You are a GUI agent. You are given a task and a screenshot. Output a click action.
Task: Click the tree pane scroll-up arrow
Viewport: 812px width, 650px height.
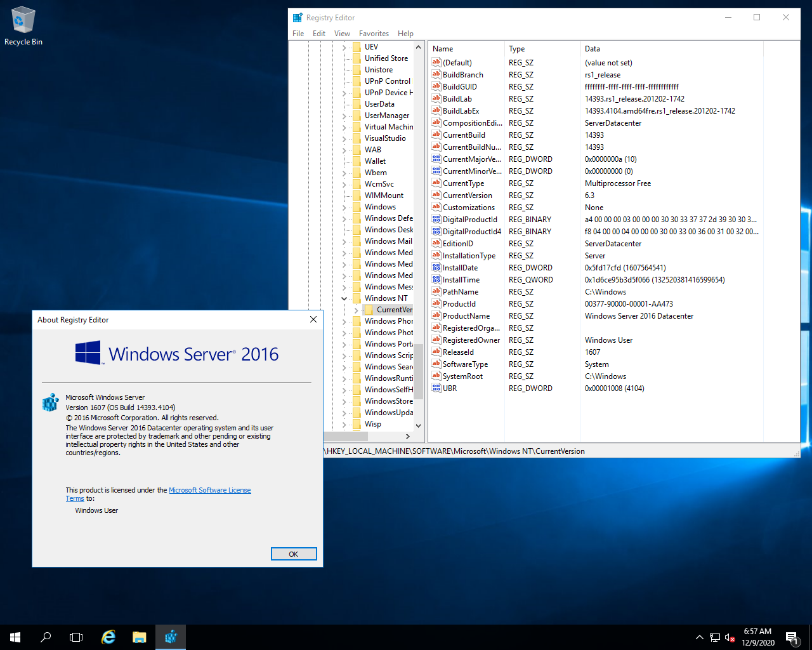click(418, 47)
